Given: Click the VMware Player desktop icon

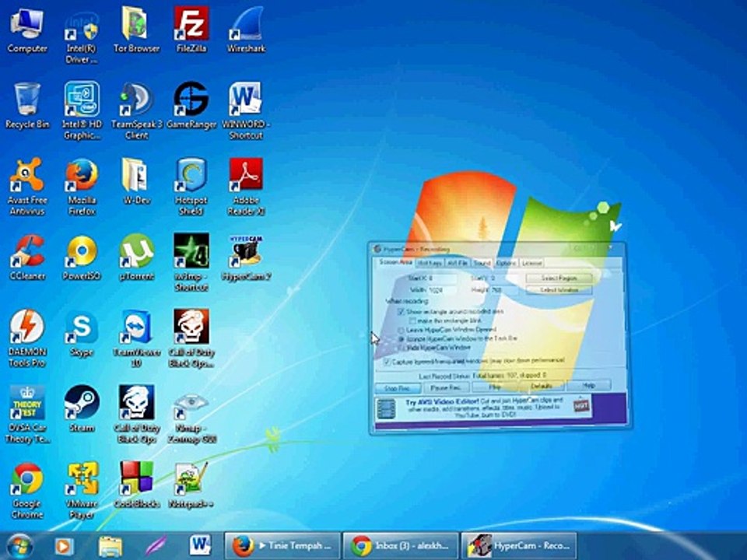Looking at the screenshot, I should point(82,491).
